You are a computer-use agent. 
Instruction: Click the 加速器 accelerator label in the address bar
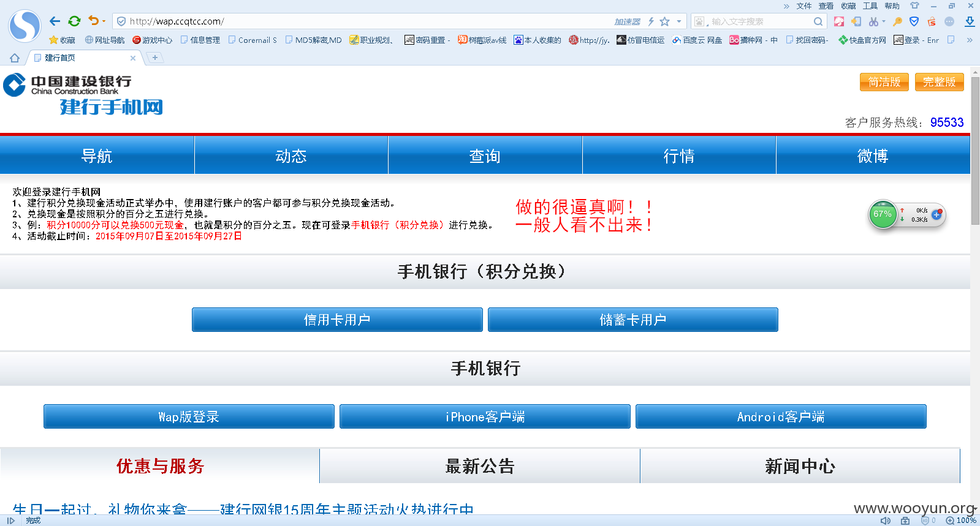(627, 21)
